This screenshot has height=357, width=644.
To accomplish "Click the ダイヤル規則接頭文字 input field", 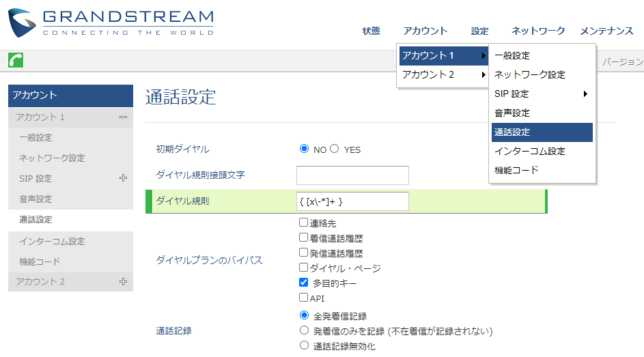I will click(x=352, y=175).
